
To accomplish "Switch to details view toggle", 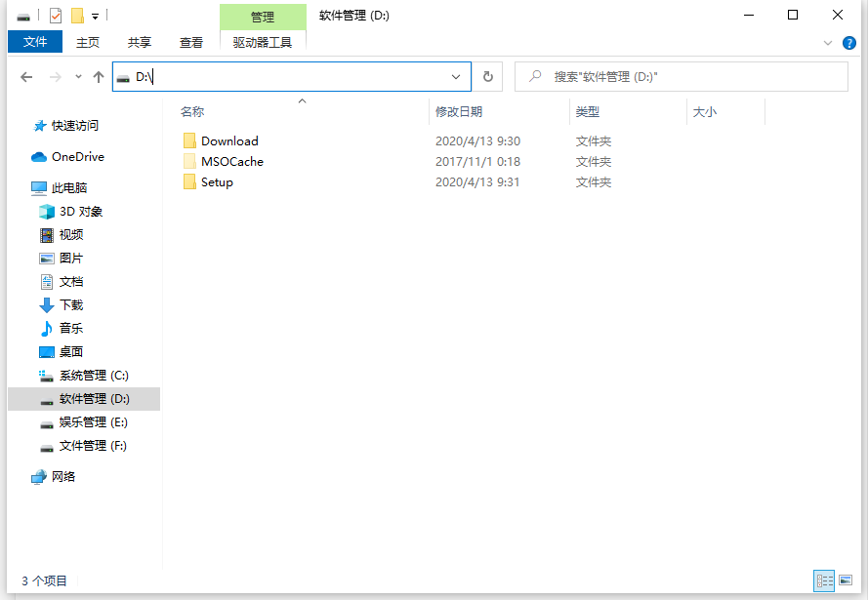I will (824, 580).
